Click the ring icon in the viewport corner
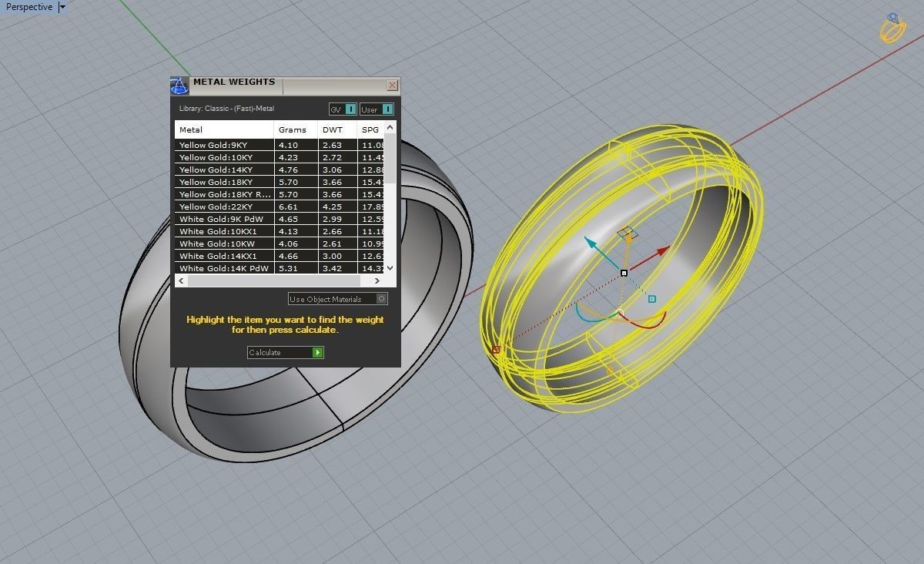This screenshot has width=924, height=564. [x=894, y=28]
